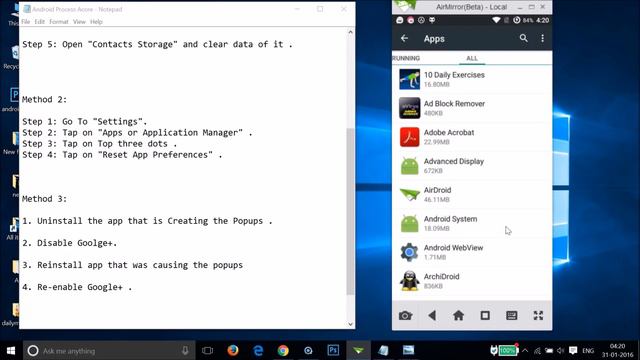
Task: Select the Adobe Acrobat list entry
Action: coord(472,137)
